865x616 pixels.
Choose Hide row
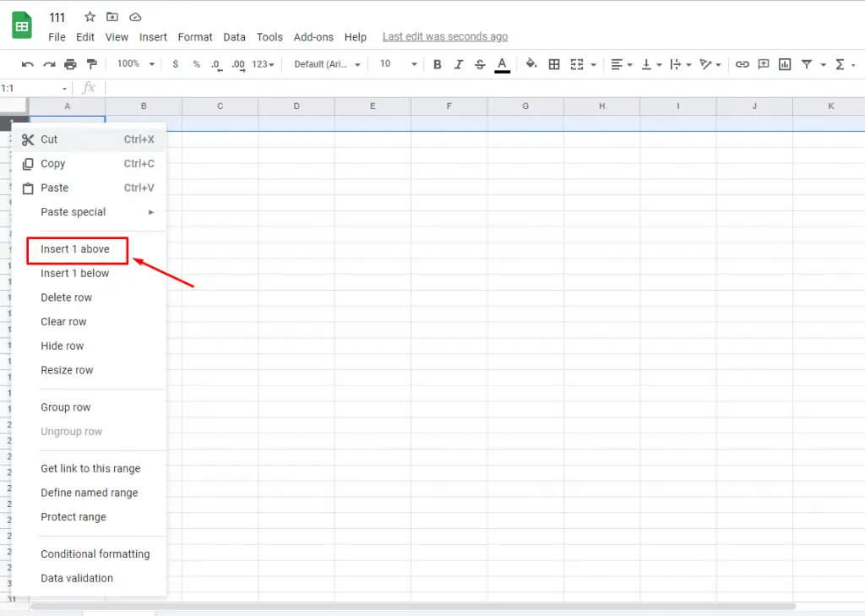89,346
